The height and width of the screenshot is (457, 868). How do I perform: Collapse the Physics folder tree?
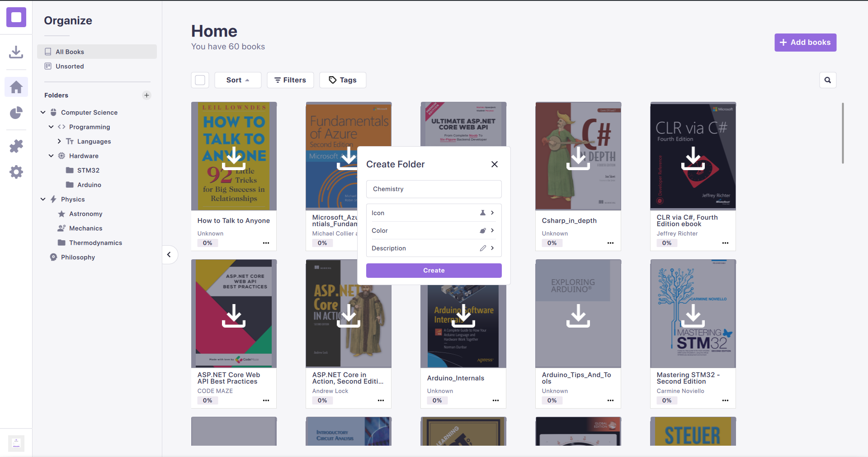(x=43, y=199)
